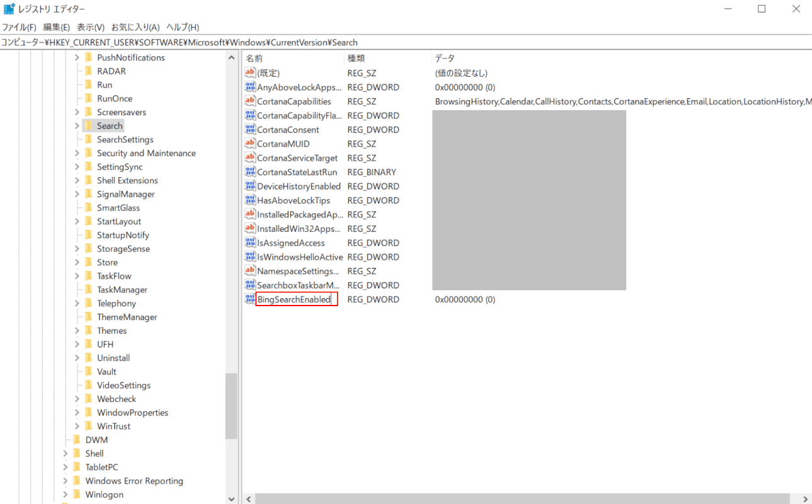Expand the Shell Extensions key
812x504 pixels.
click(77, 180)
